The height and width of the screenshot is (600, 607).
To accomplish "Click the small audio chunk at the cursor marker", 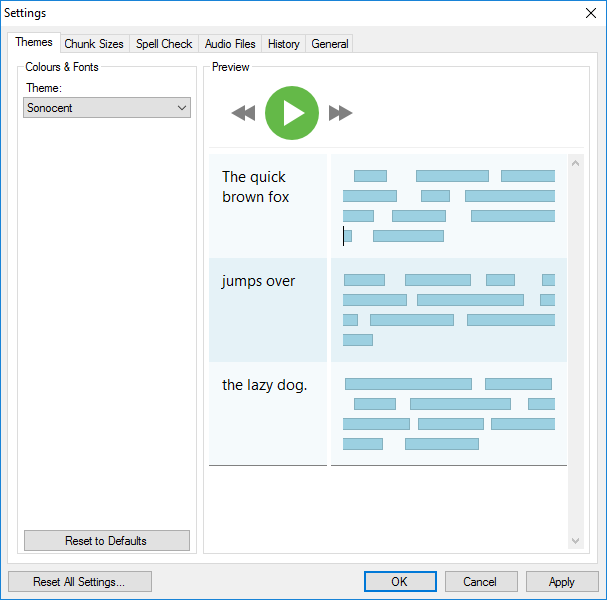I will point(348,236).
